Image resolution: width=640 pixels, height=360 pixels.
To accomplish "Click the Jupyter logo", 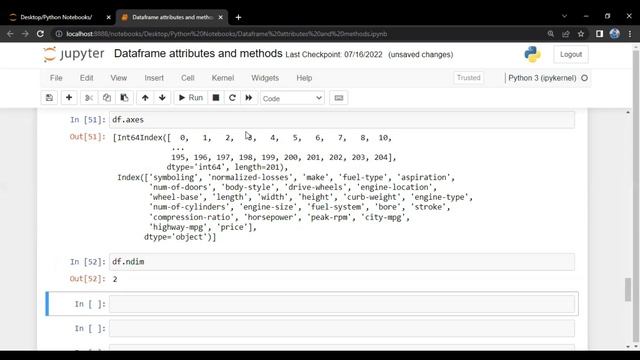I will (x=74, y=54).
